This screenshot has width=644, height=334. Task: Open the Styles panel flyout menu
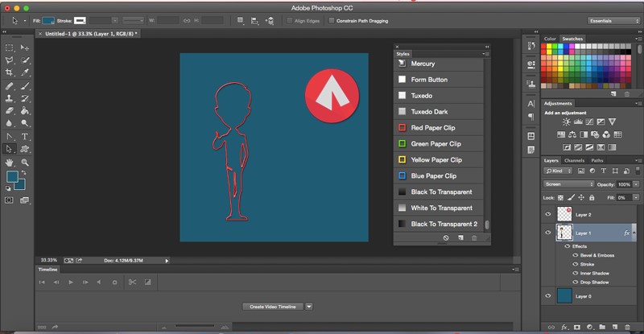pyautogui.click(x=486, y=54)
